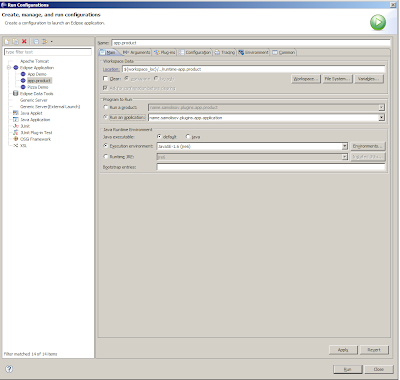This screenshot has height=380, width=400.
Task: Click the Pizza Demo configuration icon
Action: [23, 87]
